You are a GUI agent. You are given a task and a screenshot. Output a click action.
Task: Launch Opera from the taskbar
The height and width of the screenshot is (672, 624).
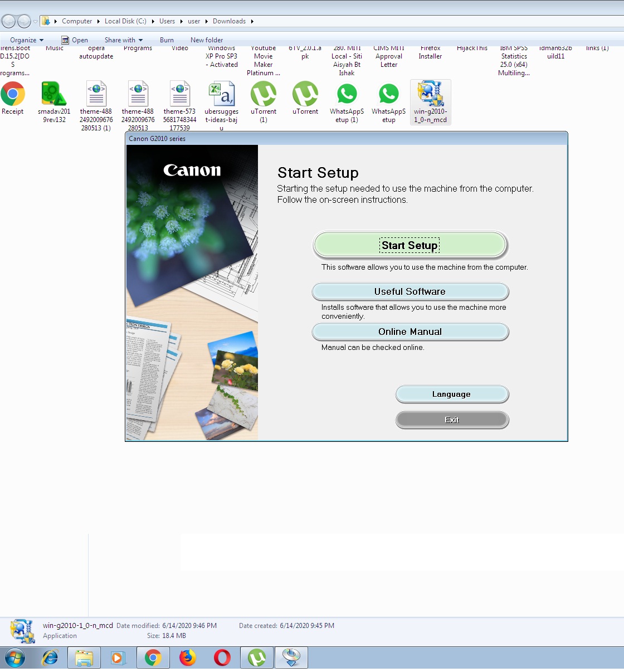point(222,658)
